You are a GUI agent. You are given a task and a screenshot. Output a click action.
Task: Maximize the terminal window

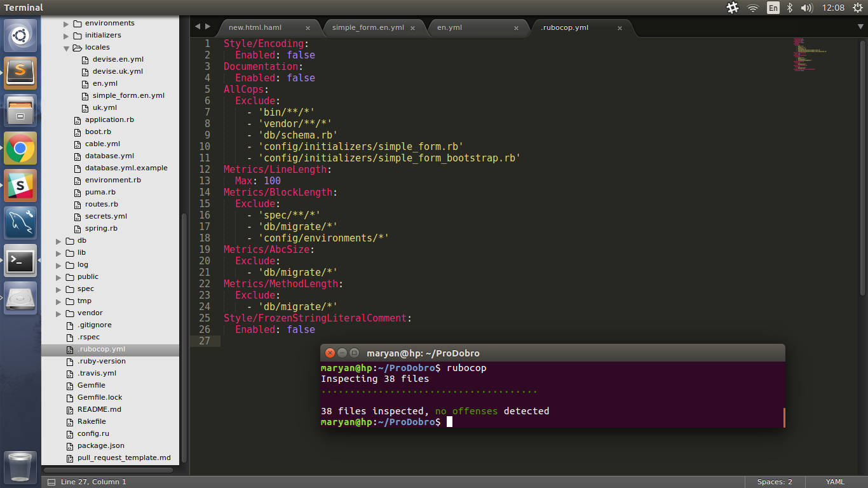[x=355, y=353]
